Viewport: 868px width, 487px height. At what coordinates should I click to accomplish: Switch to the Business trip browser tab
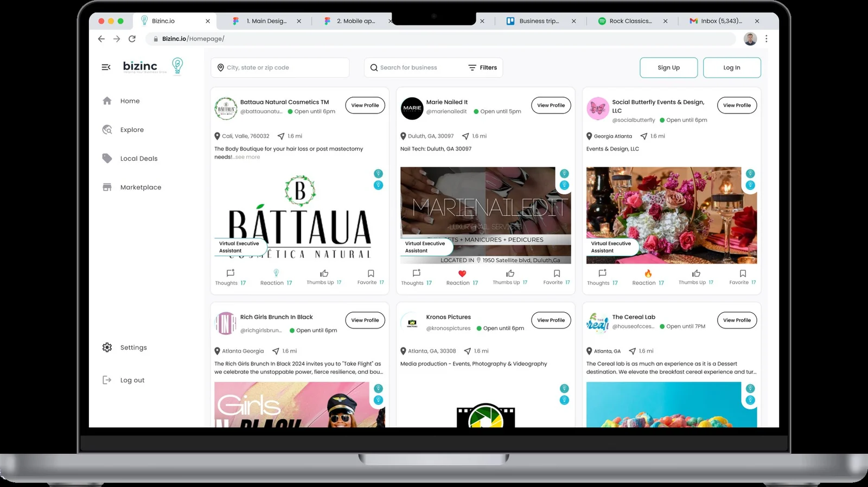[541, 21]
